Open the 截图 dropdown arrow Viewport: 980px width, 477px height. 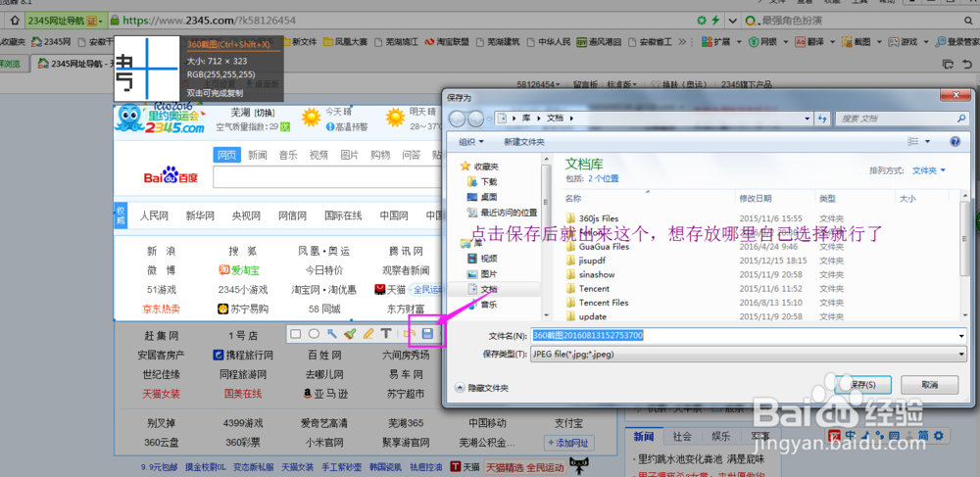pos(878,42)
